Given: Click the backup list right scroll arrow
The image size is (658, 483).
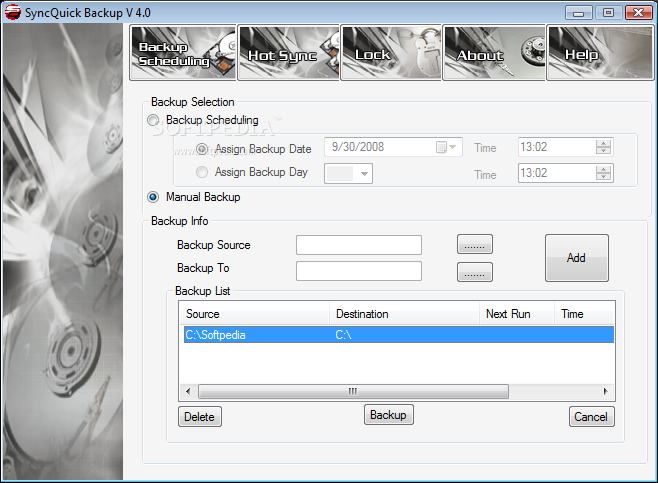Looking at the screenshot, I should (606, 392).
